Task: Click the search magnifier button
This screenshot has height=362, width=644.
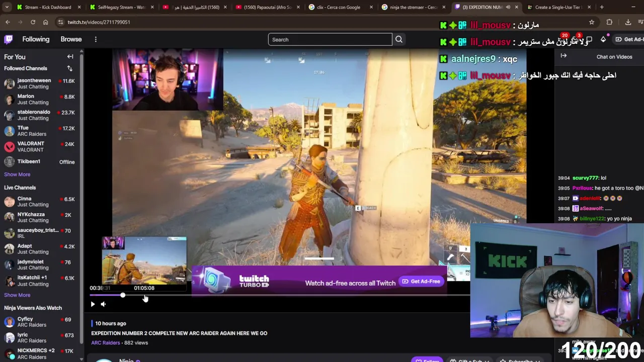Action: (398, 39)
